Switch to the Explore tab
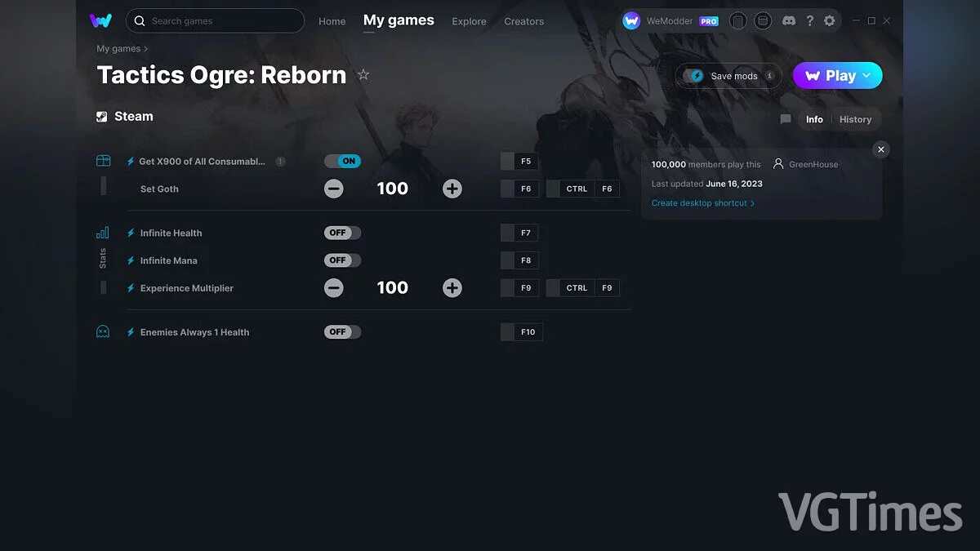Viewport: 980px width, 551px height. tap(469, 21)
